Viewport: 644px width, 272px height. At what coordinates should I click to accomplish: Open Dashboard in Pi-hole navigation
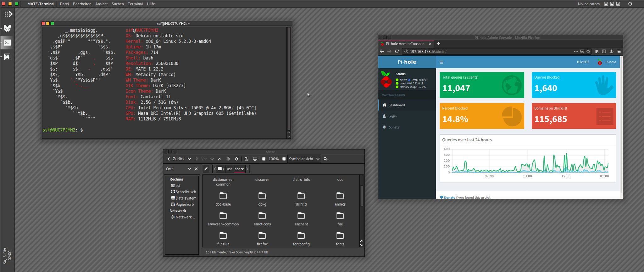(407, 105)
